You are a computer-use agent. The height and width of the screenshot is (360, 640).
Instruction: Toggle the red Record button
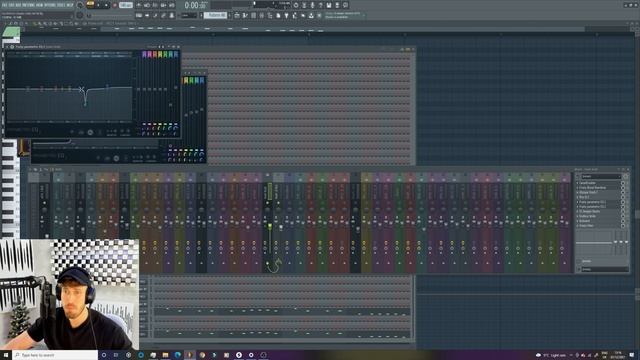pyautogui.click(x=114, y=5)
